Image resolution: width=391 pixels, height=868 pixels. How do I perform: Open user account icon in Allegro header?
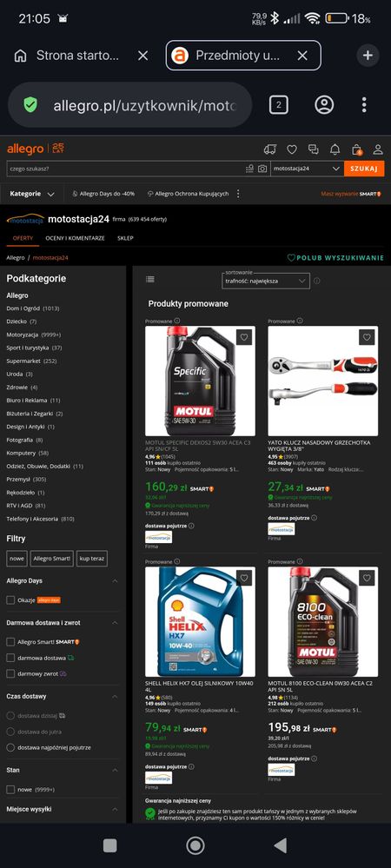(x=378, y=149)
